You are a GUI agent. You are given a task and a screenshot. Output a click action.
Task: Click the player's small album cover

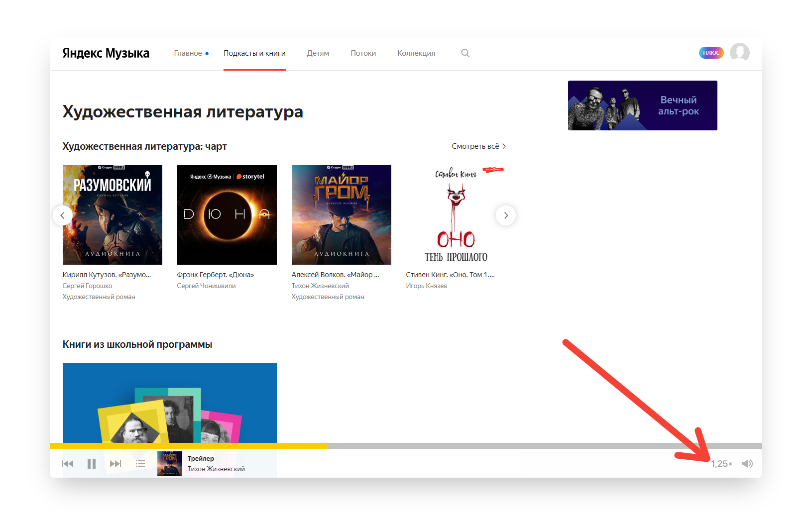pyautogui.click(x=170, y=464)
